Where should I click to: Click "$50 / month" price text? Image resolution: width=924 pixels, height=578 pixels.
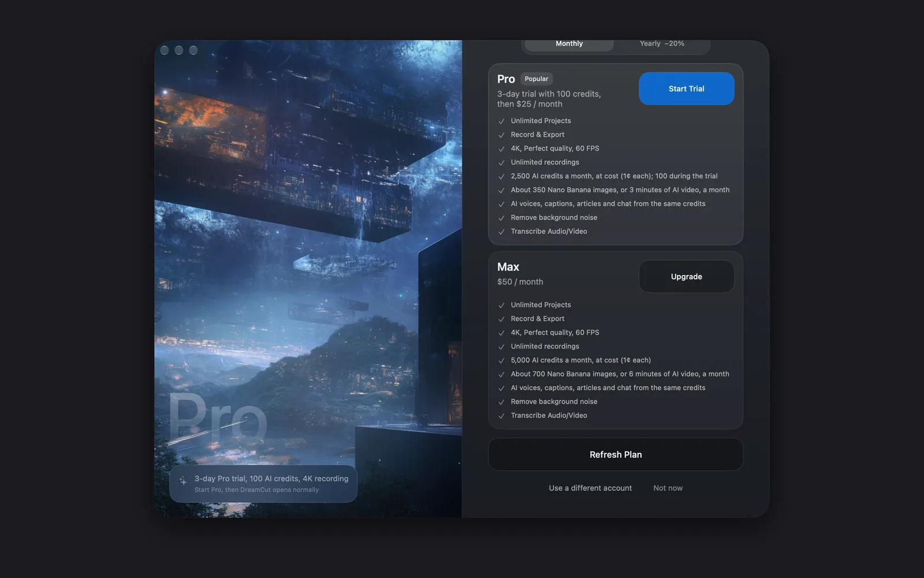[x=520, y=281]
